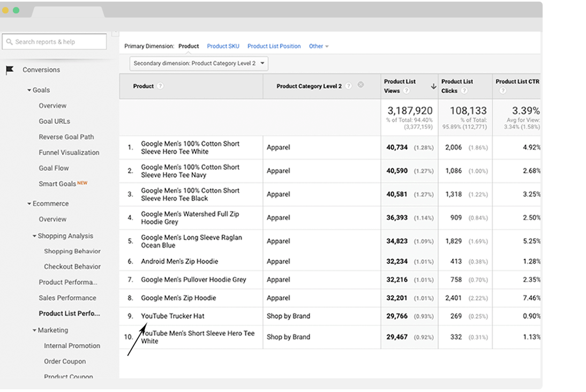
Task: Click the sort arrow on Product List Views
Action: 433,86
